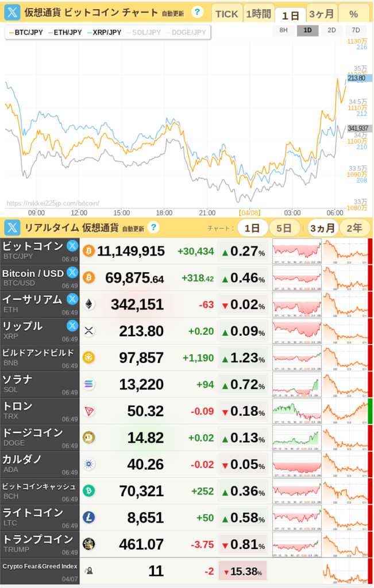Click the Ethereum coin logo

pos(89,304)
